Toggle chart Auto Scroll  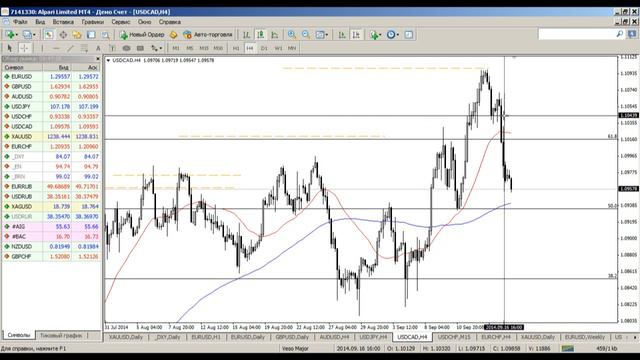342,35
